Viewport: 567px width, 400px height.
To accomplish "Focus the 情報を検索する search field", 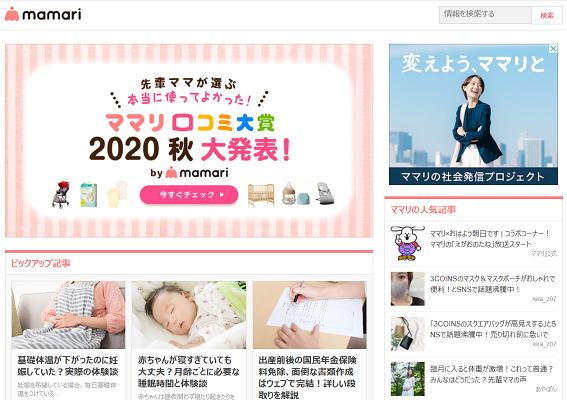I will (485, 15).
